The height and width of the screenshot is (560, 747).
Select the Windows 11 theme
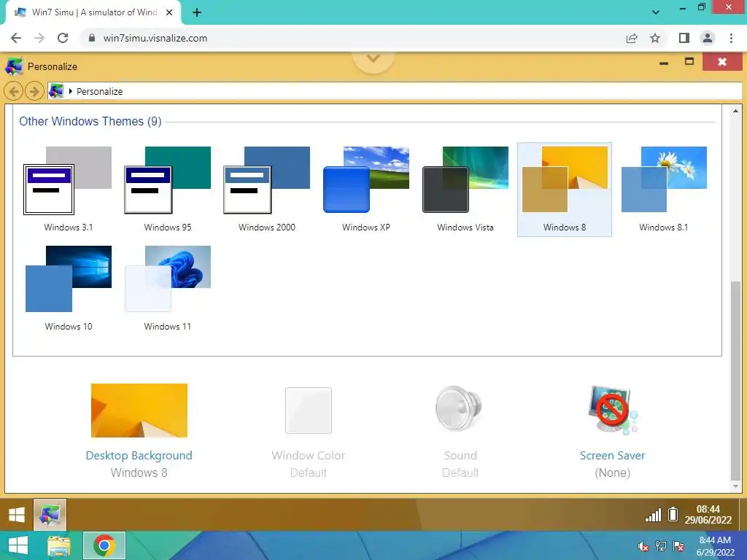pyautogui.click(x=168, y=289)
